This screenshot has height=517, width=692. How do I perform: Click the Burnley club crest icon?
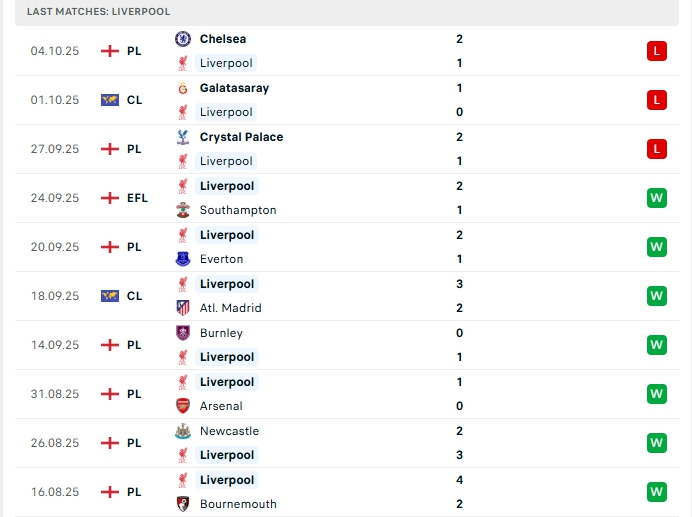(x=183, y=333)
